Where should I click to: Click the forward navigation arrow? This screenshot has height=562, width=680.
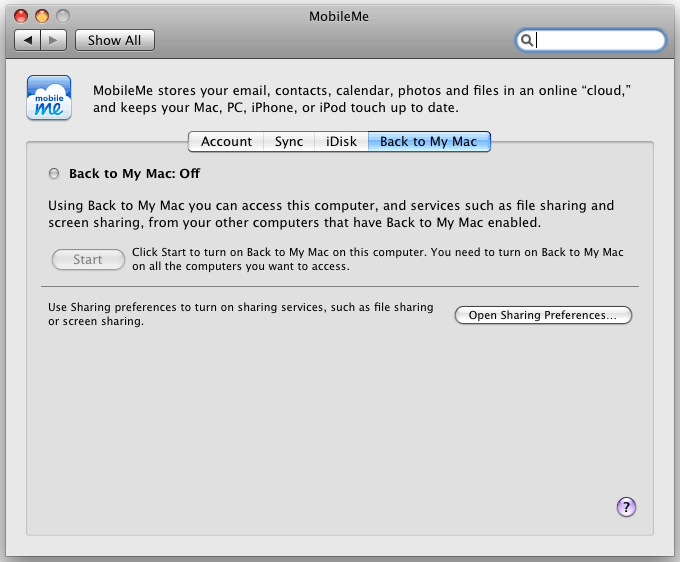(54, 40)
